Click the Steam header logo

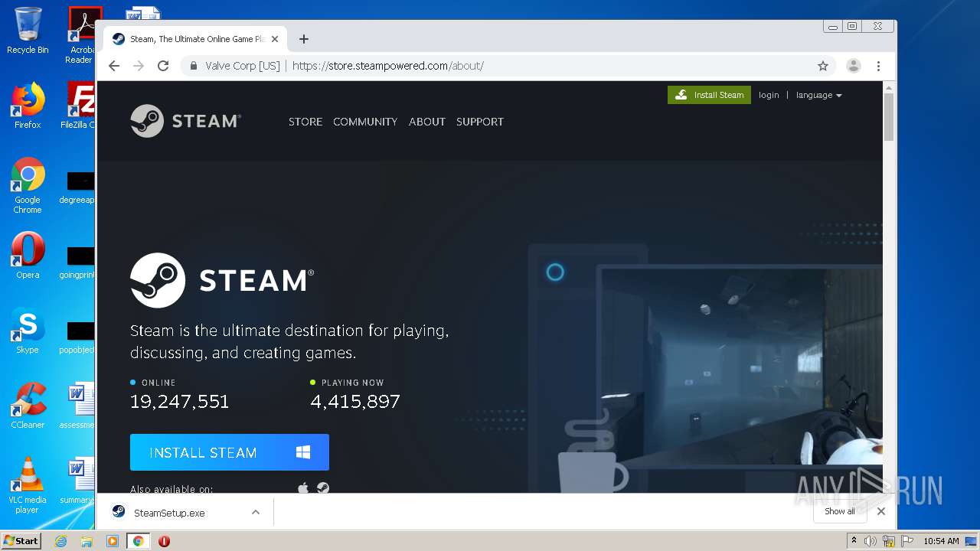point(185,121)
